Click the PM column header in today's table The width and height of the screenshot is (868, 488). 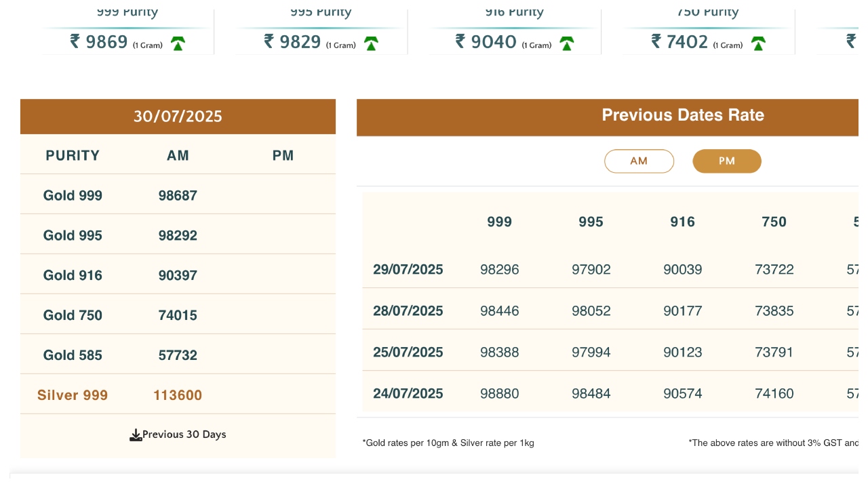[x=283, y=156]
